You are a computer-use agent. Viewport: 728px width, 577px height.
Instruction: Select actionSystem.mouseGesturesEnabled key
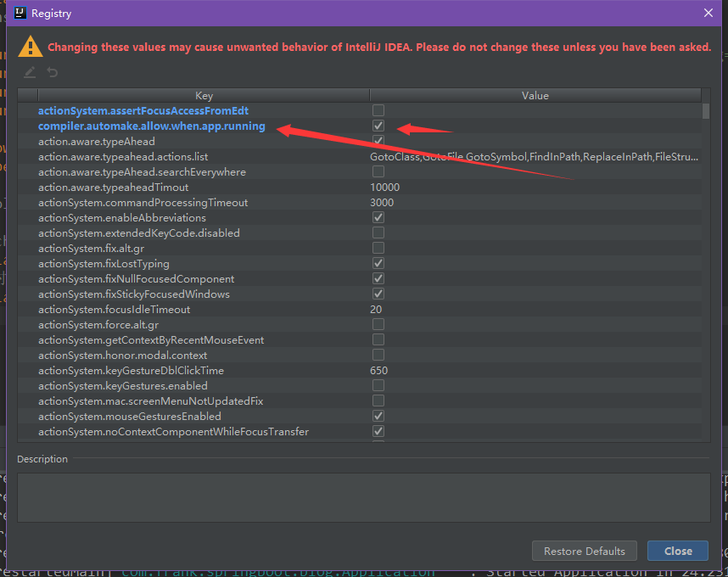(x=130, y=417)
